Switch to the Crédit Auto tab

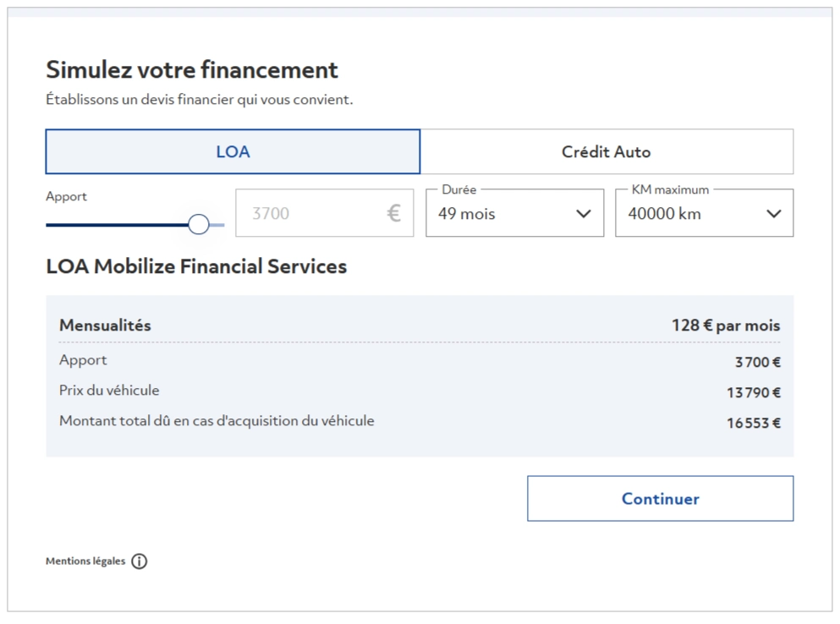coord(607,151)
